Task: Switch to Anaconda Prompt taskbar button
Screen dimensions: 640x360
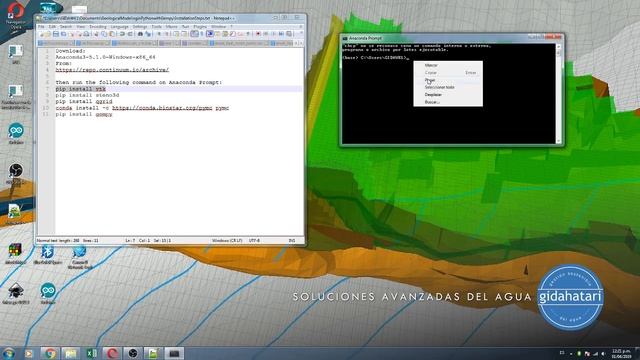Action: 174,353
